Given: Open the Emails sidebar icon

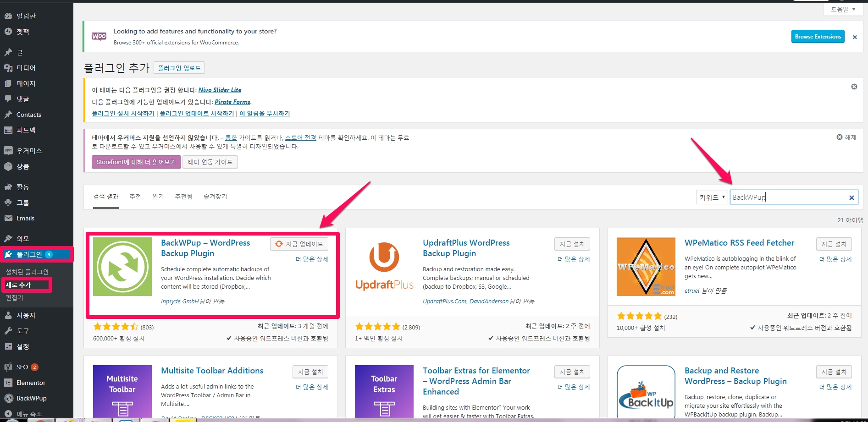Looking at the screenshot, I should pos(8,218).
